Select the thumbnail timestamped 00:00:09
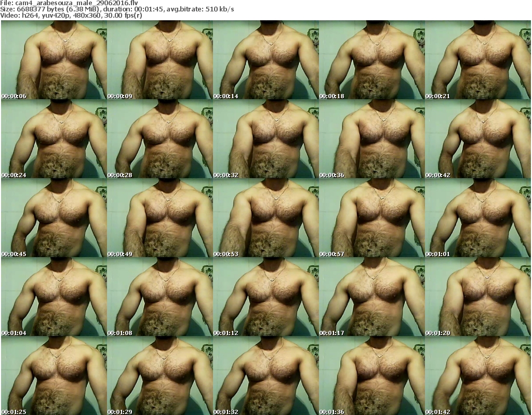 click(x=160, y=60)
